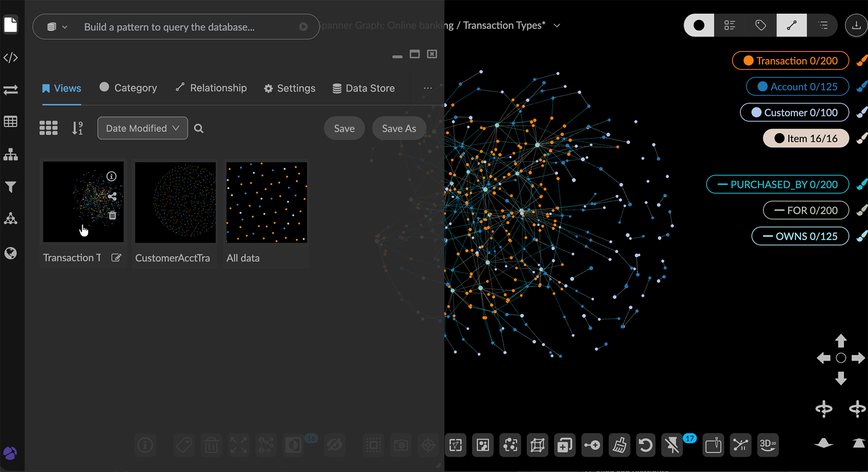Switch to the Category tab
The width and height of the screenshot is (868, 472).
pos(128,88)
